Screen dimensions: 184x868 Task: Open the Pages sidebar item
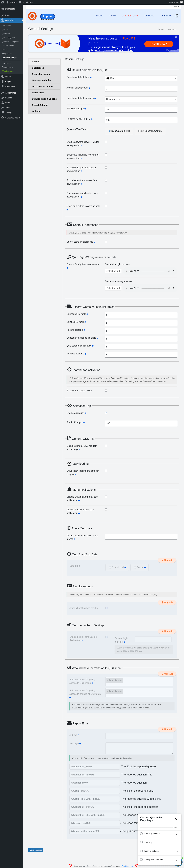(11, 82)
